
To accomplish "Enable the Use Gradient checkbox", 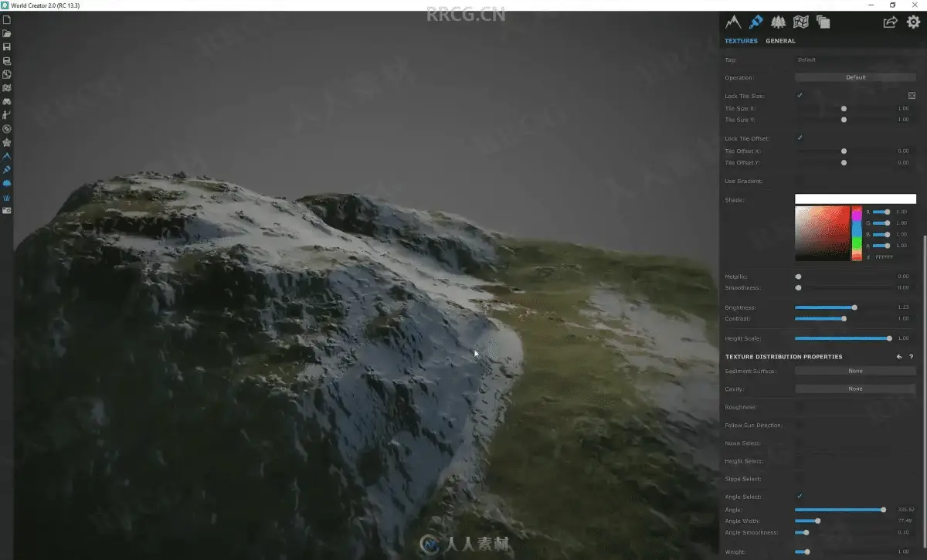I will [x=800, y=181].
